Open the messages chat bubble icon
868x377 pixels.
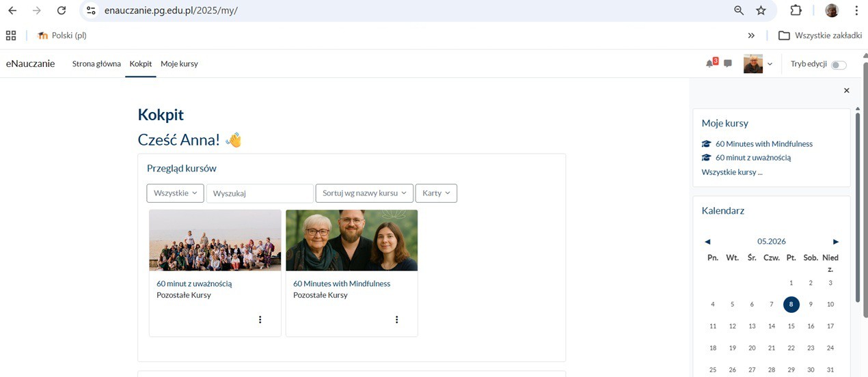pos(728,64)
